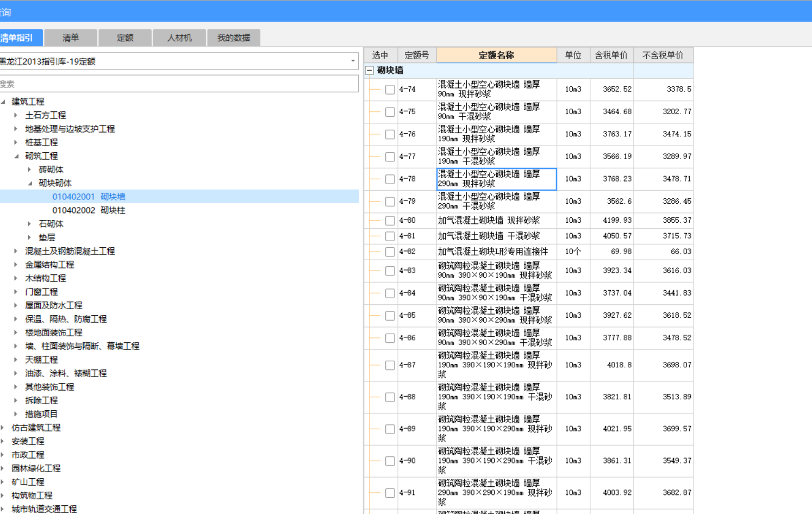Image resolution: width=812 pixels, height=514 pixels.
Task: Select 措施项目 in the tree
Action: click(41, 414)
